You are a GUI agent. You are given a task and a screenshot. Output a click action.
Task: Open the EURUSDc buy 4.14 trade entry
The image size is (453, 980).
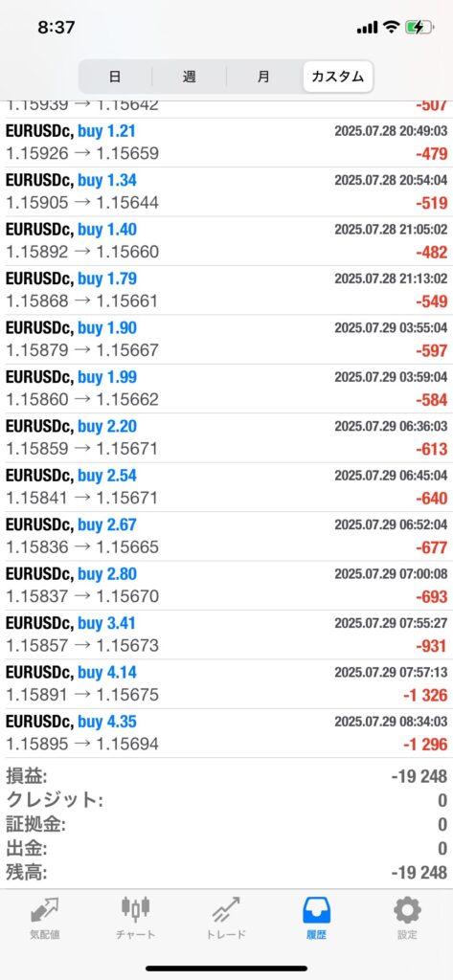(226, 683)
